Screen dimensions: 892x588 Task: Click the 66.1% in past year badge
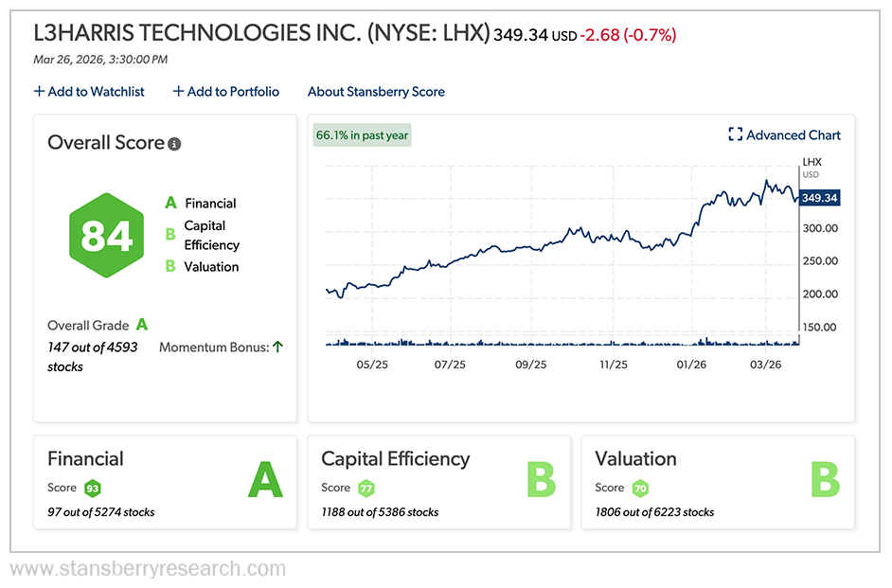click(363, 135)
